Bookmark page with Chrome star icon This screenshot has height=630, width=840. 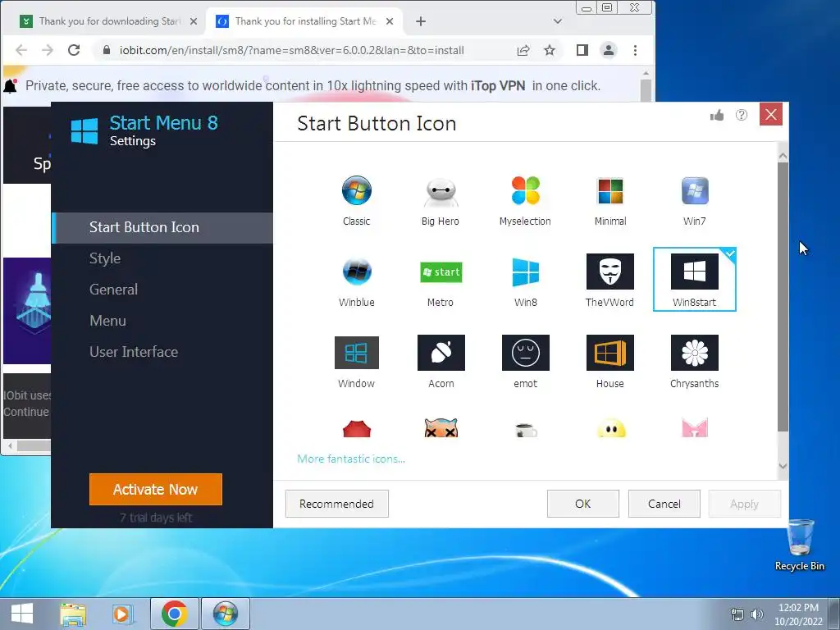(550, 50)
